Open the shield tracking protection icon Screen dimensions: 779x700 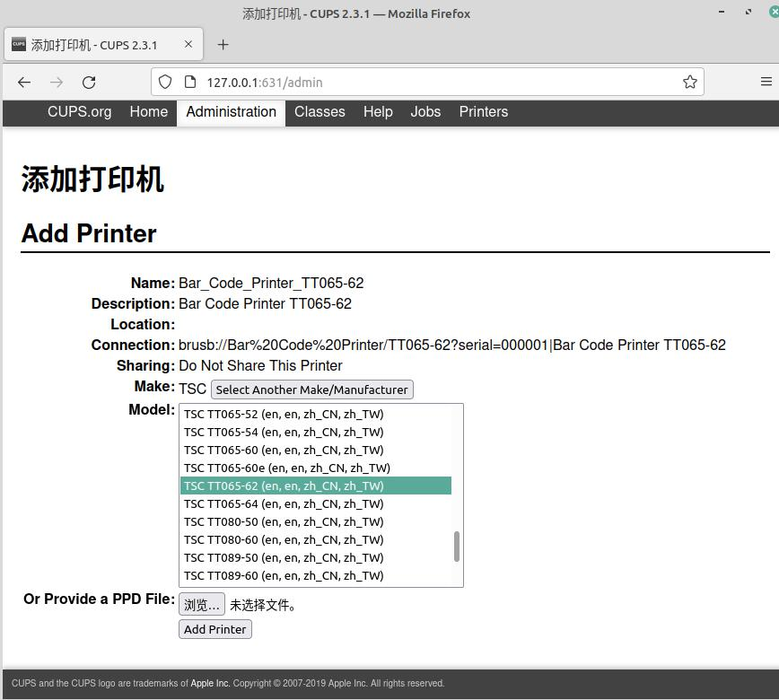tap(165, 82)
